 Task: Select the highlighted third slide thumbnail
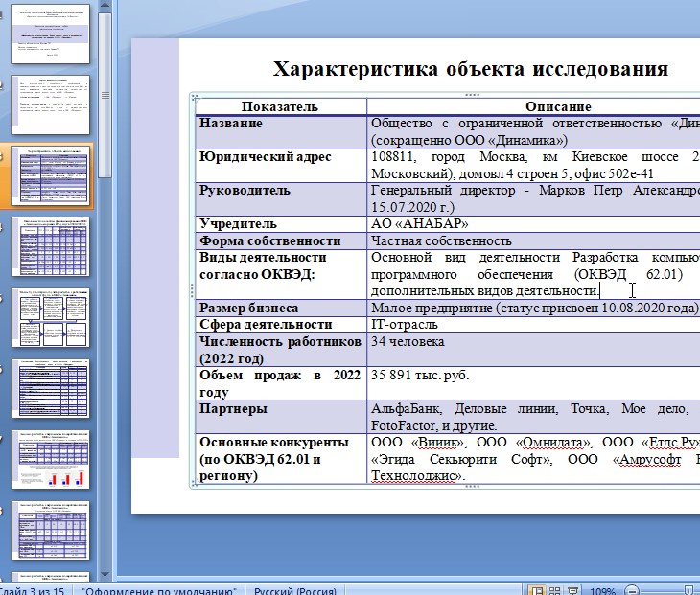[51, 175]
